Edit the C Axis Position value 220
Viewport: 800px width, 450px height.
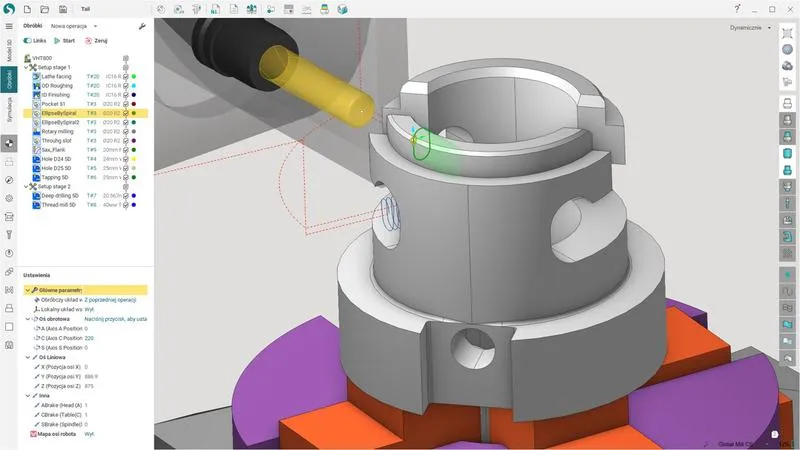point(89,338)
